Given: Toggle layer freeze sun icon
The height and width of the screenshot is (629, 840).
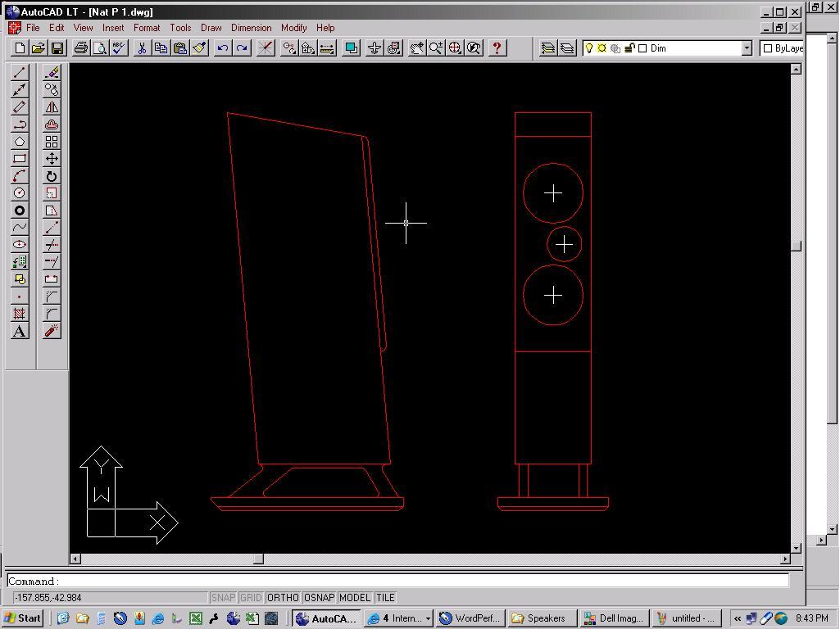Looking at the screenshot, I should 602,48.
